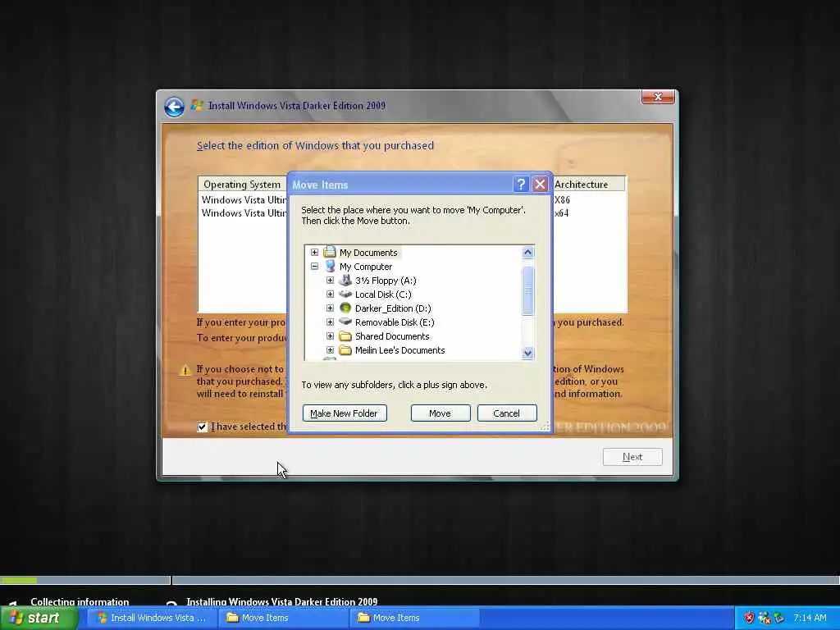Click the Make New Folder button
The image size is (840, 630).
345,413
